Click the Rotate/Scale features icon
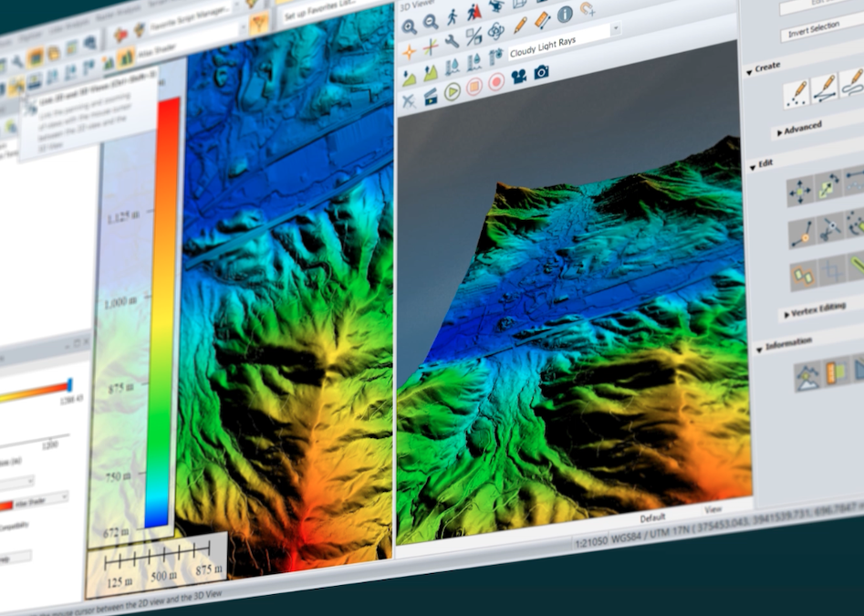The height and width of the screenshot is (616, 864). (828, 184)
